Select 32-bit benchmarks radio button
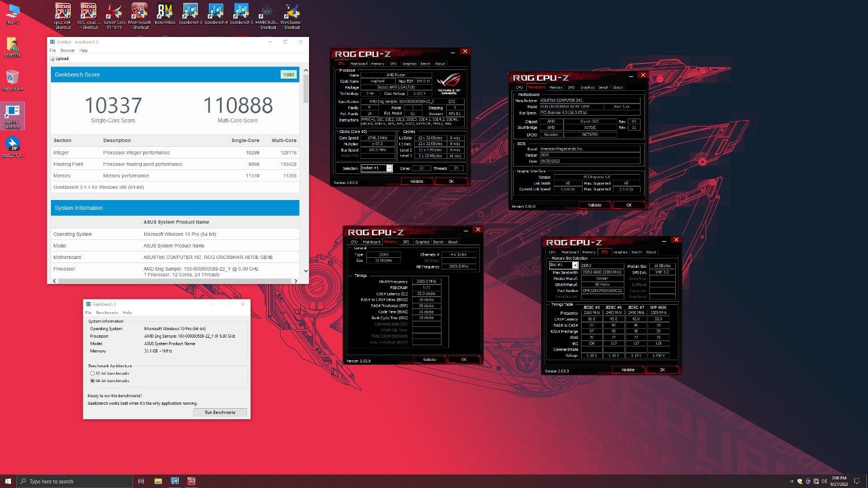Image resolution: width=868 pixels, height=488 pixels. (92, 374)
